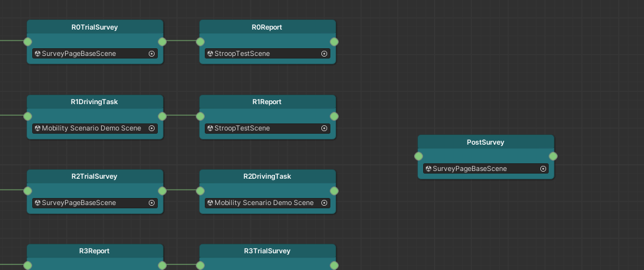Open object picker on R0Report scene field
Viewport: 644px width, 270px height.
[324, 53]
